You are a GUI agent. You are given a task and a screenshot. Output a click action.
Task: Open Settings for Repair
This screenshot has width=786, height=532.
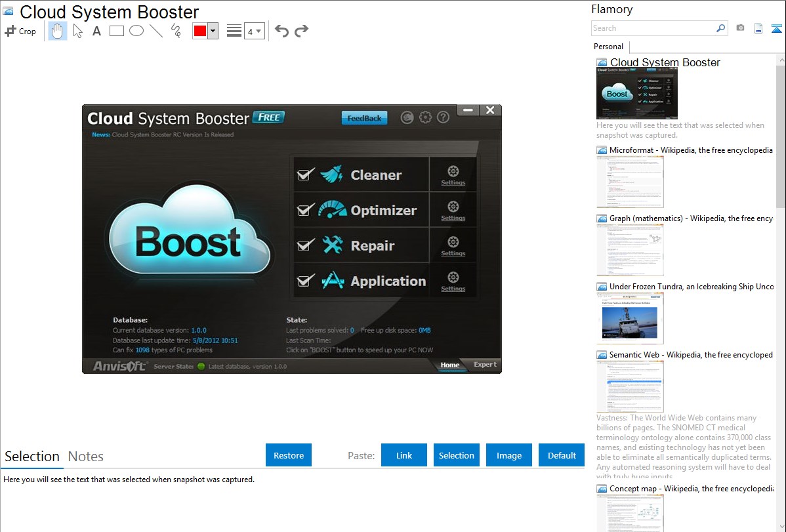(x=453, y=246)
